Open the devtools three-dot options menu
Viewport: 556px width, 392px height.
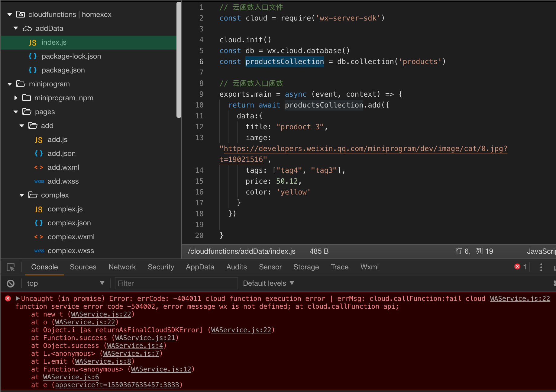[x=541, y=267]
